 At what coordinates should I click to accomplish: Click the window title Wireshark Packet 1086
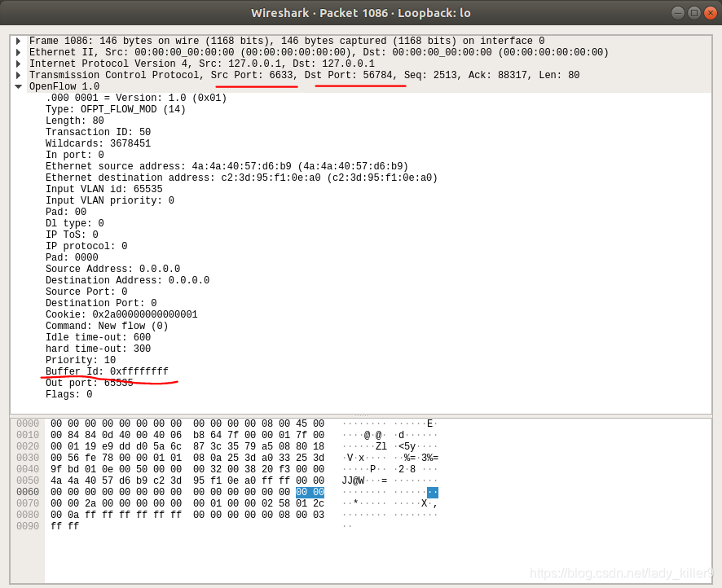[x=360, y=13]
